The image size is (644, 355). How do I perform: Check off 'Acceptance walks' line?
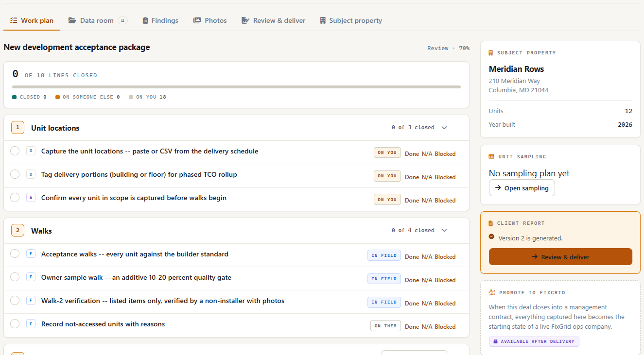[15, 254]
